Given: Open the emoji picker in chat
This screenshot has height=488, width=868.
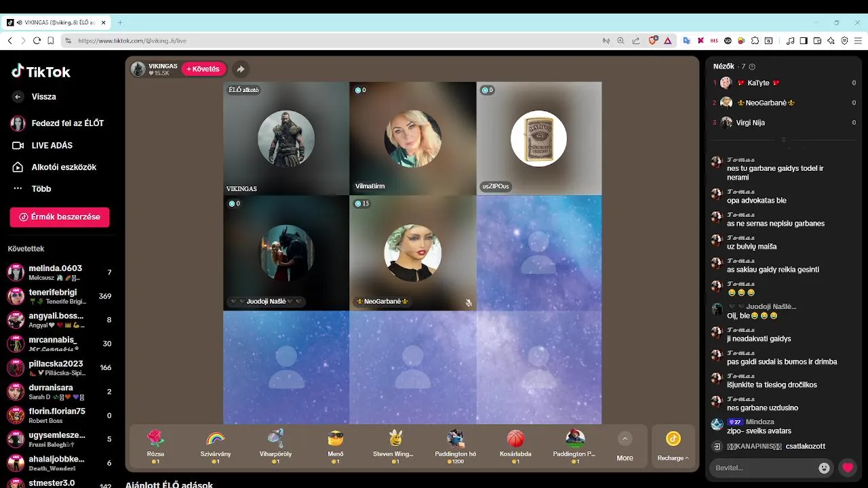Looking at the screenshot, I should pos(824,468).
